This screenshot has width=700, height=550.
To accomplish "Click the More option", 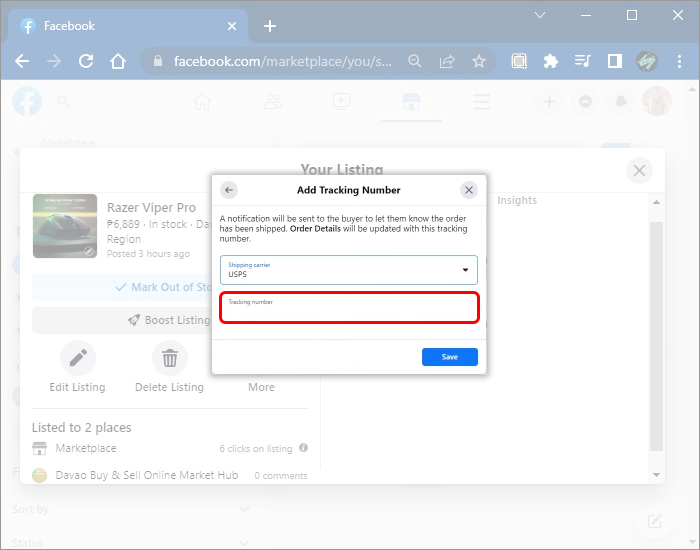I will [261, 387].
